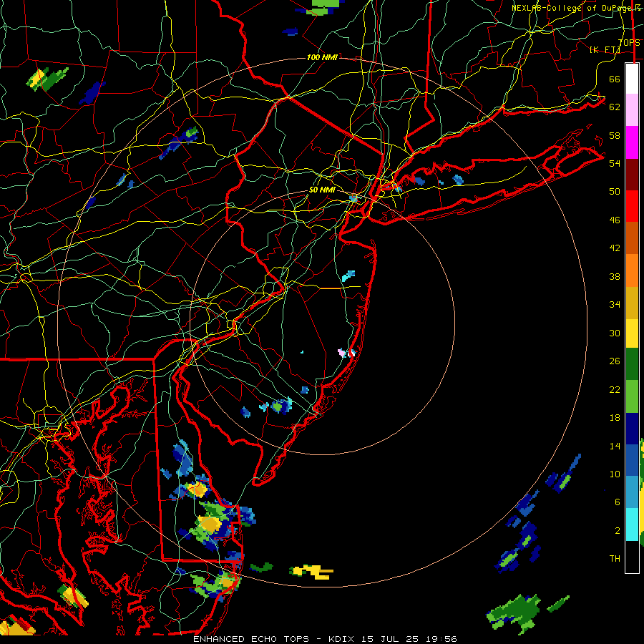This screenshot has height=644, width=644.
Task: Pick the bright yellow legend segment
Action: [632, 333]
